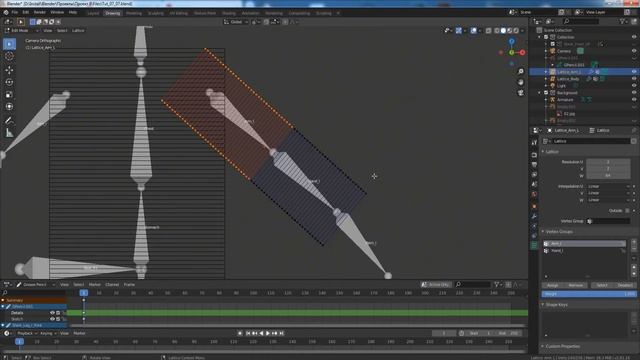
Task: Click Select button in Vertex Groups
Action: (602, 285)
